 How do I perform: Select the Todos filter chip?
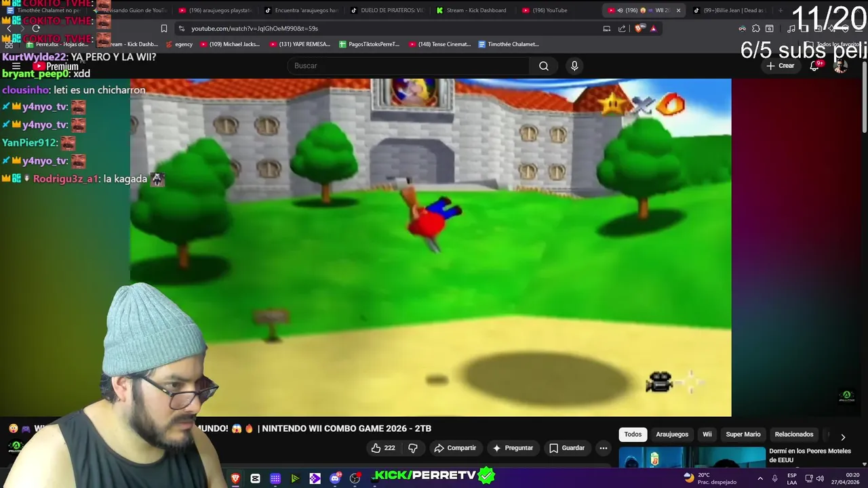coord(633,434)
